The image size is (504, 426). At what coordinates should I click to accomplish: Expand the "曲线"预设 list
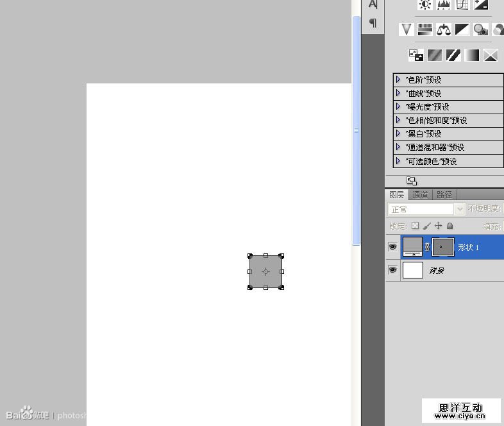click(x=399, y=93)
